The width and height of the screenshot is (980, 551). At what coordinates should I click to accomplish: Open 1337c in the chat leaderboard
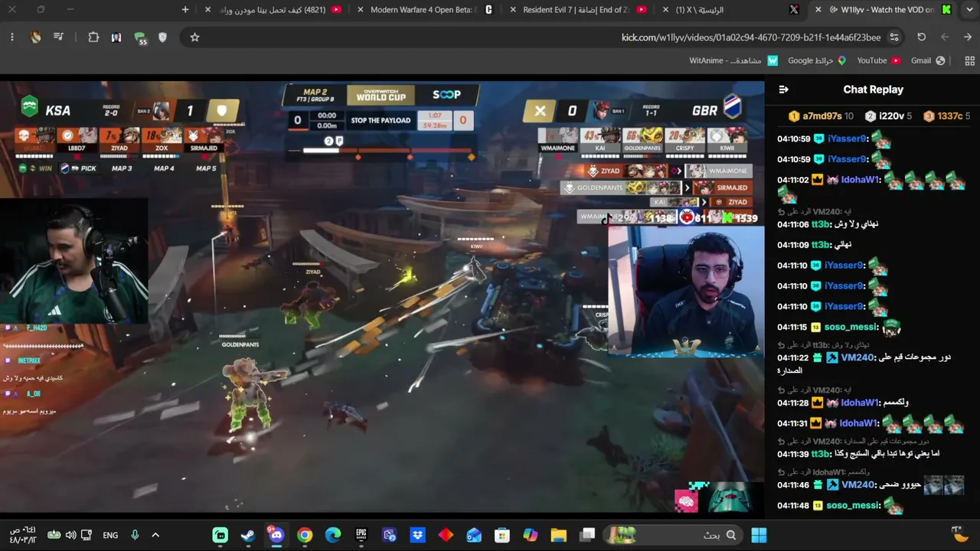(x=946, y=116)
